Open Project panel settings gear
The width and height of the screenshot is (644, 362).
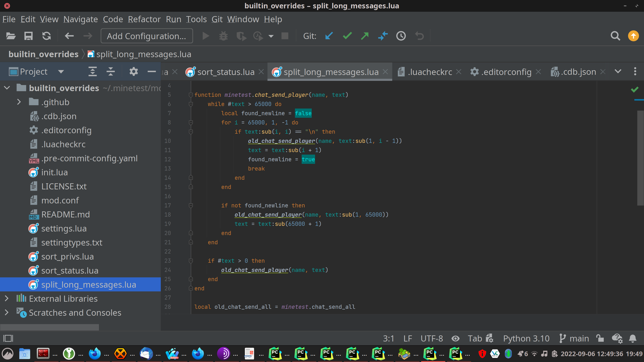134,72
